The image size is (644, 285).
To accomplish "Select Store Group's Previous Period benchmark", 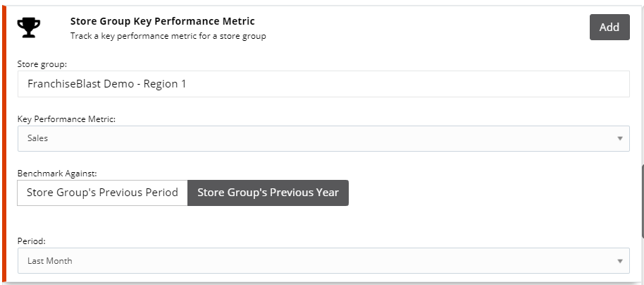I will 103,193.
